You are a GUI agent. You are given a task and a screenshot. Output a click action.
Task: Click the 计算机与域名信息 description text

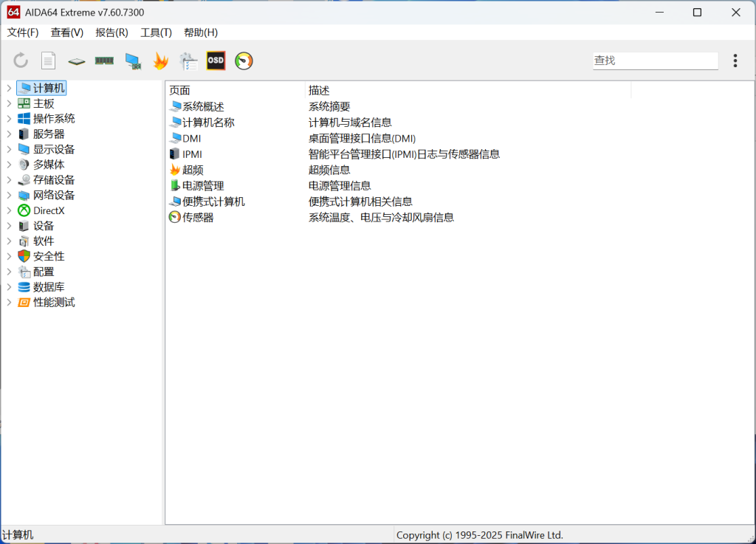tap(350, 123)
